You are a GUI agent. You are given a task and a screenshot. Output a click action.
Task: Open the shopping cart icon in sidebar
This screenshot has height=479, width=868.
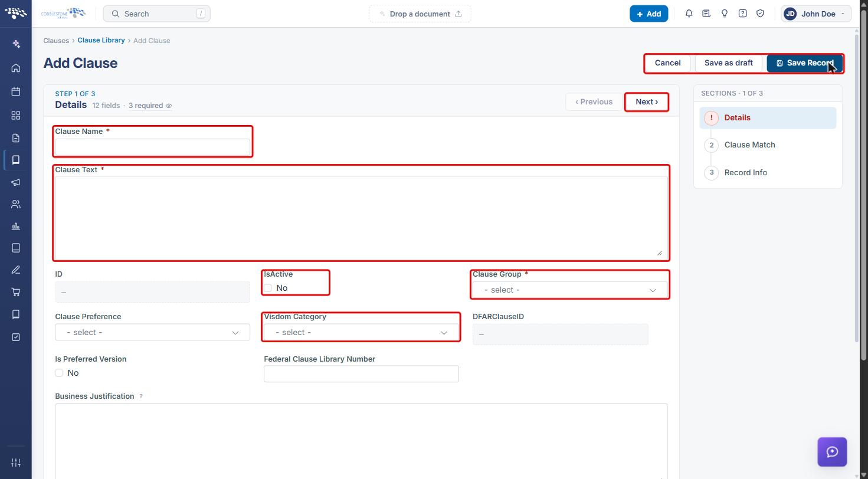16,292
